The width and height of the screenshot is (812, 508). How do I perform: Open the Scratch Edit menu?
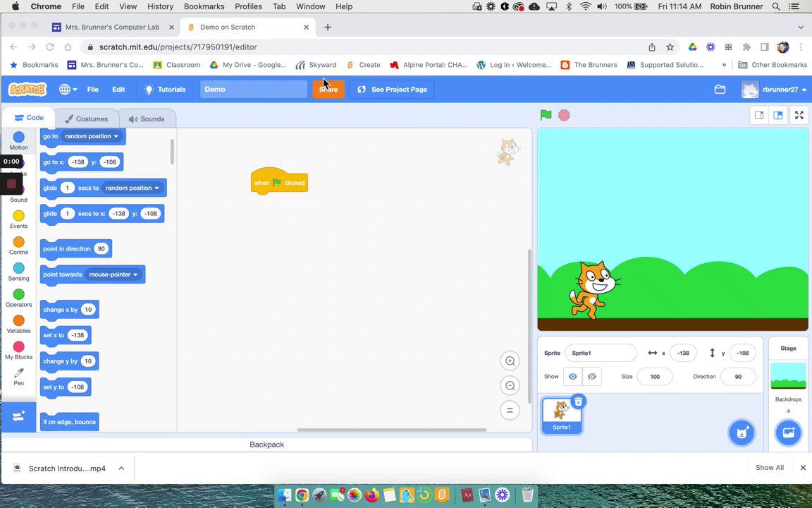point(118,89)
